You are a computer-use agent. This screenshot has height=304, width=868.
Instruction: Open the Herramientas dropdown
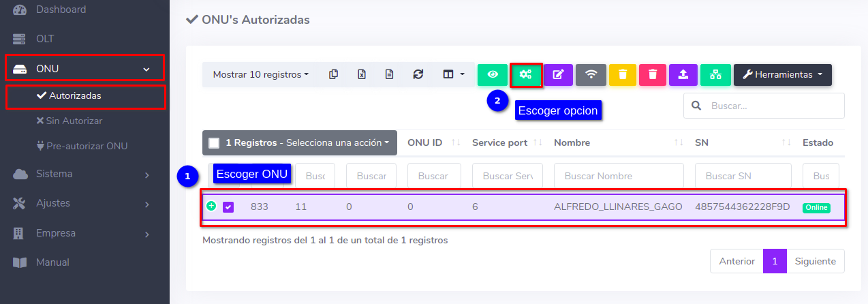(782, 74)
